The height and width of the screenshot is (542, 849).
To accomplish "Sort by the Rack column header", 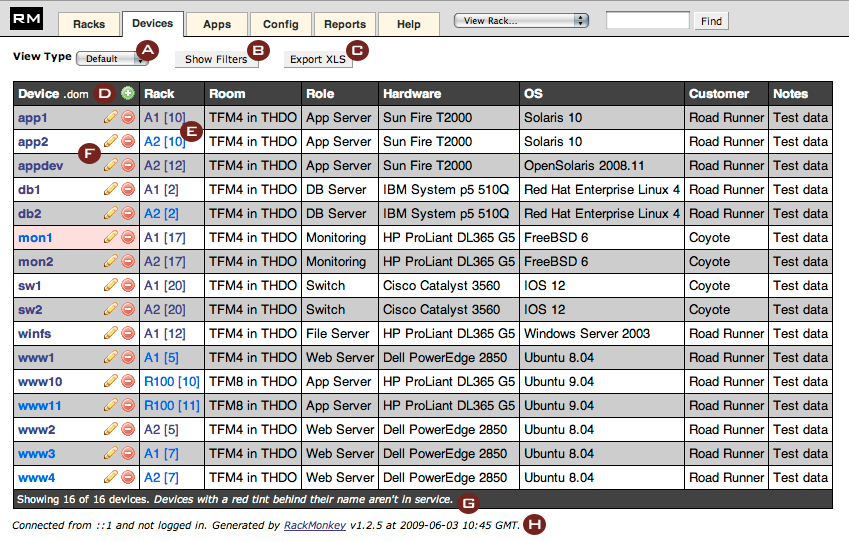I will click(159, 94).
